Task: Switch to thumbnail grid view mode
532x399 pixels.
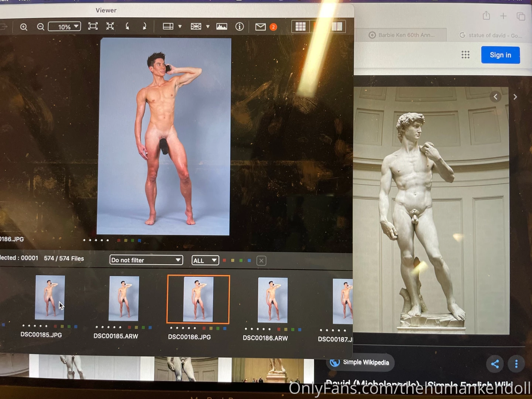Action: click(300, 27)
